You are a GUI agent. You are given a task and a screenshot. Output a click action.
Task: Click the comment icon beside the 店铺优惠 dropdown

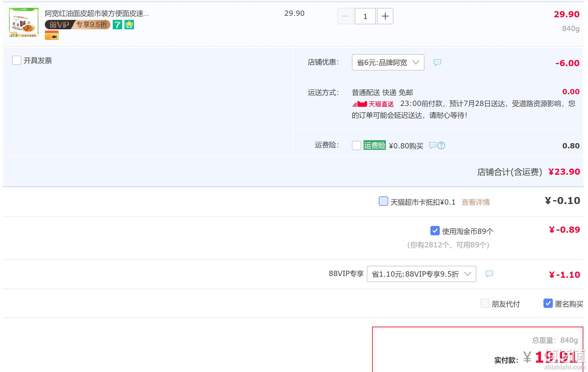tap(437, 62)
